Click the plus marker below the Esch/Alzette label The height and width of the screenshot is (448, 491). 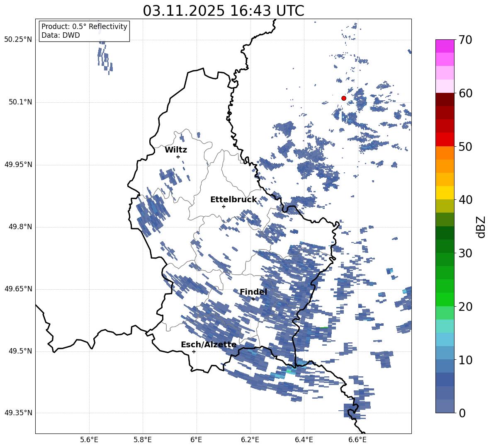point(194,351)
